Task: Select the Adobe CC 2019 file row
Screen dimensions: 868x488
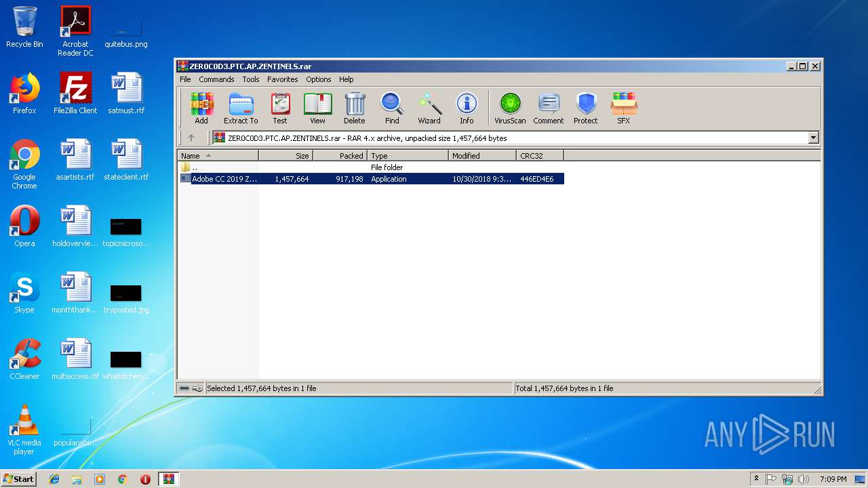Action: [371, 179]
